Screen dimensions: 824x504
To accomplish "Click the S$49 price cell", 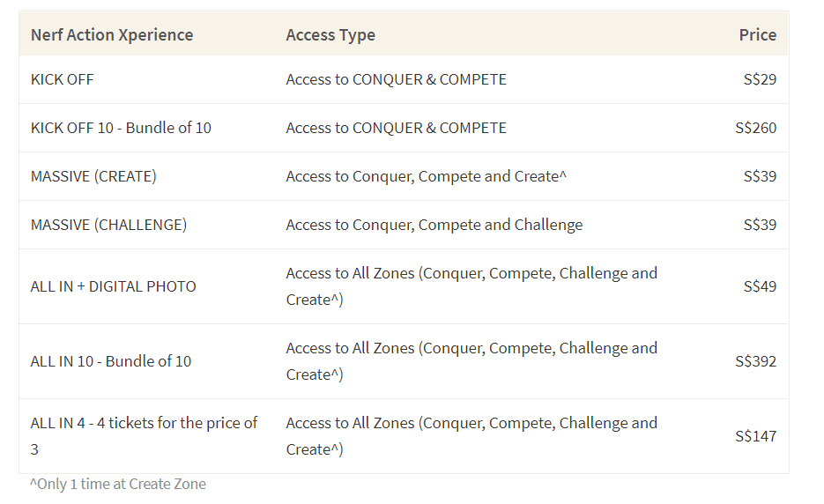I will tap(760, 286).
